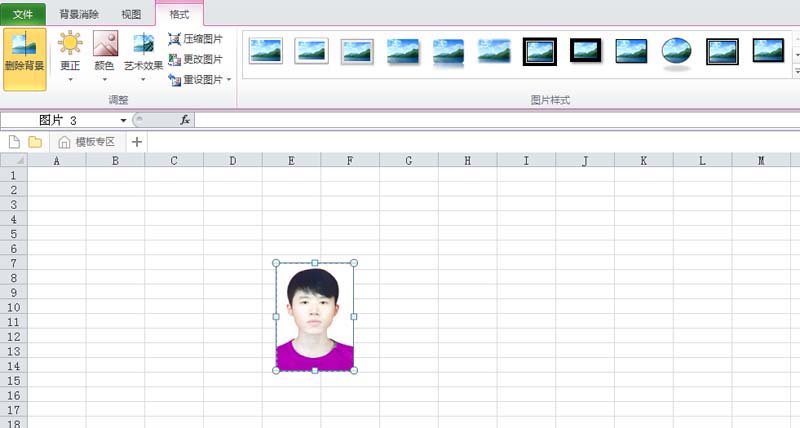
Task: Expand the 颜色 dropdown arrow
Action: (105, 80)
